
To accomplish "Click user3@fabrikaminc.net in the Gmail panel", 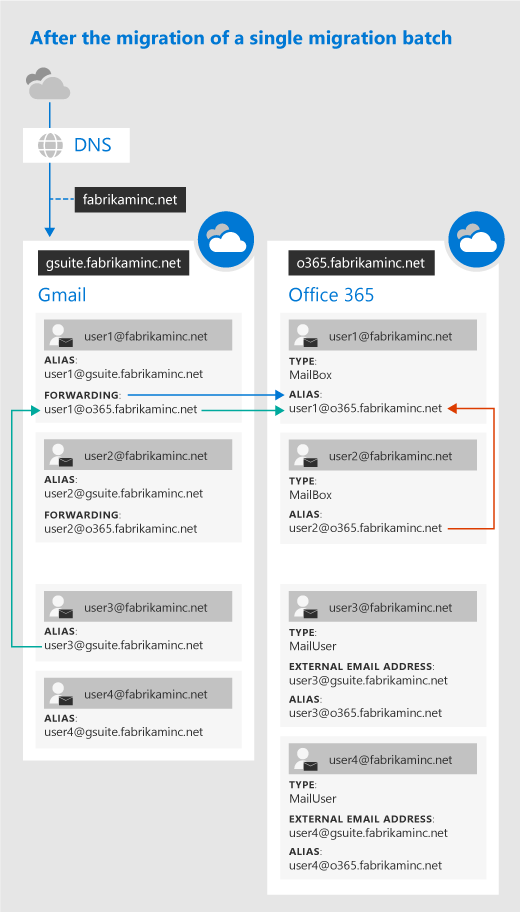I will point(145,607).
